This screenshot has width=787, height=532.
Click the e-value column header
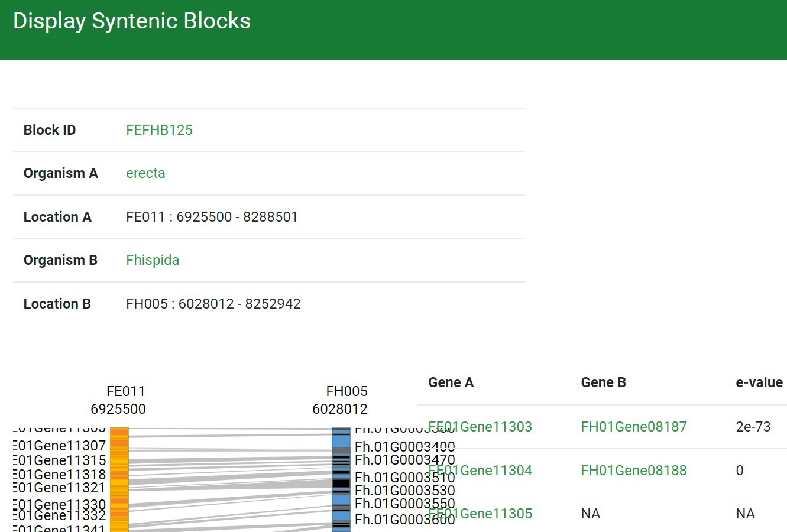759,382
